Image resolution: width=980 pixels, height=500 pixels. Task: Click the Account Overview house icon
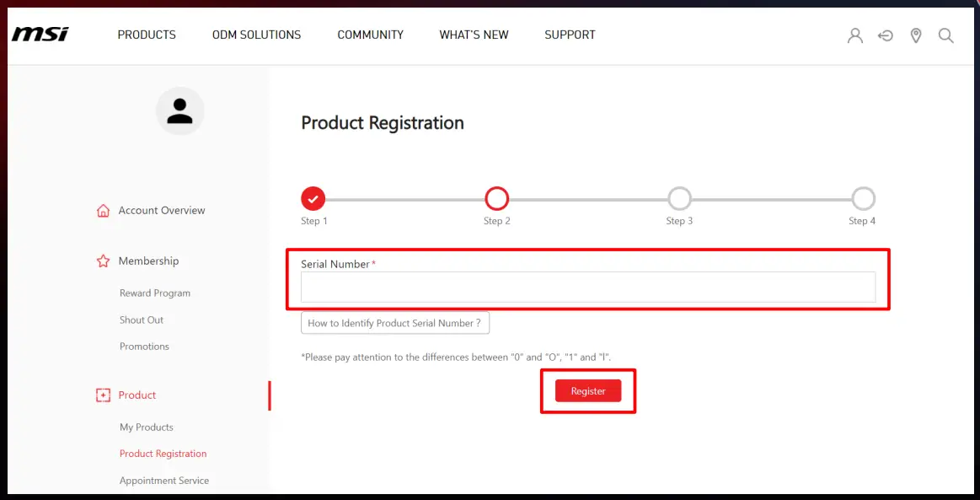click(x=104, y=211)
